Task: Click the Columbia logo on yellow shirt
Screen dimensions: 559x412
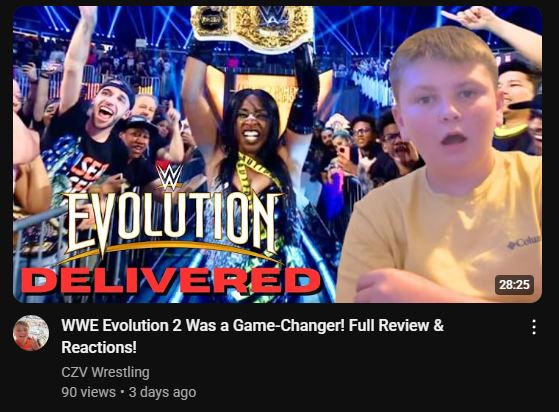Action: click(524, 243)
